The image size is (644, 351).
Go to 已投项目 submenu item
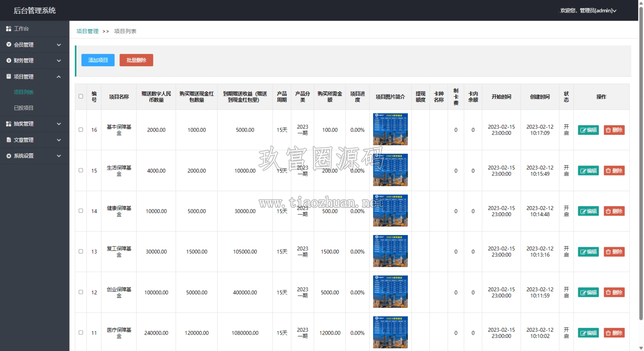tap(23, 108)
